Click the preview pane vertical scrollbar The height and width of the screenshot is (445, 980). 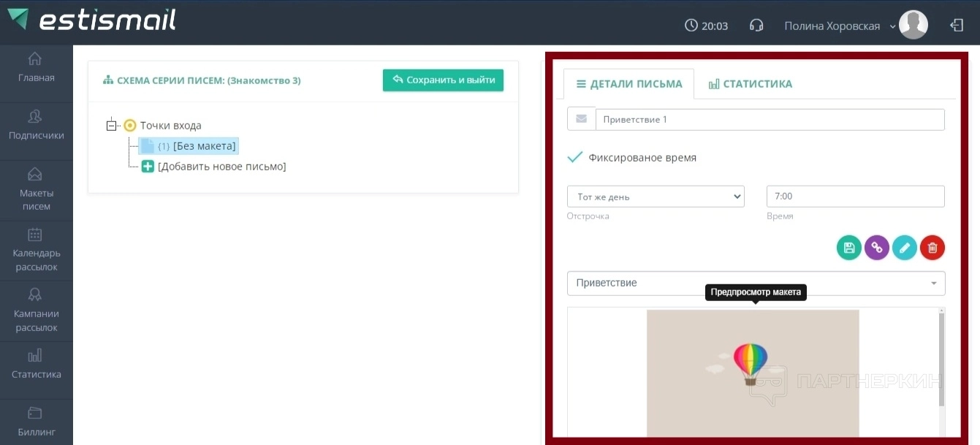tap(941, 360)
